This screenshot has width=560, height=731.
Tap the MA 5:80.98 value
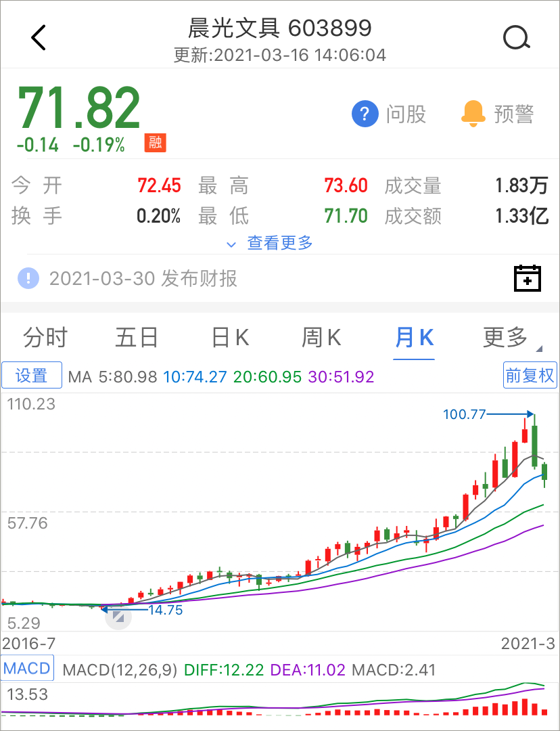pos(128,377)
